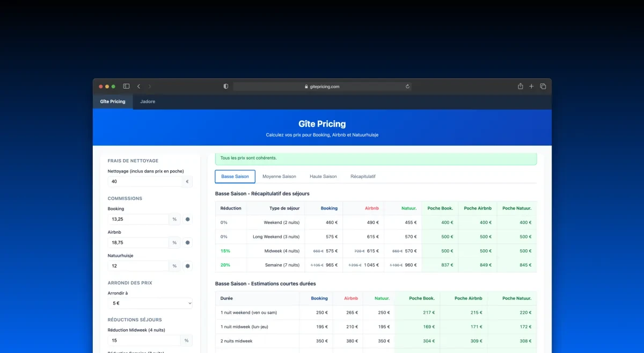This screenshot has width=644, height=353.
Task: Toggle the Safari sidebar icon
Action: [126, 86]
